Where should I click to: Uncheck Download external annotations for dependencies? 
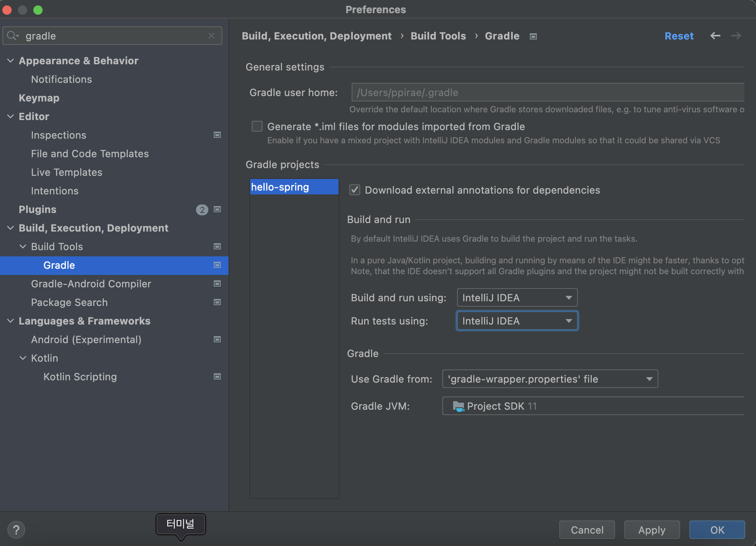[x=355, y=190]
